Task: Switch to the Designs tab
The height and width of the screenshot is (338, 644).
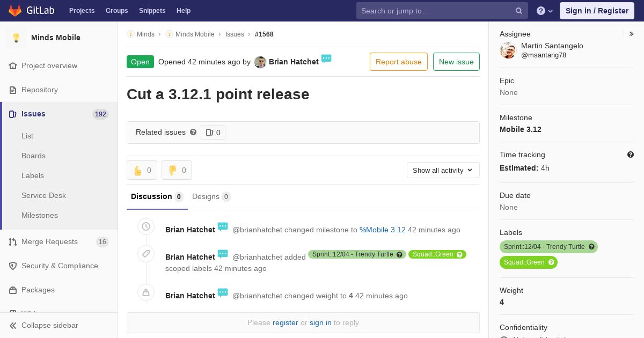Action: (211, 196)
